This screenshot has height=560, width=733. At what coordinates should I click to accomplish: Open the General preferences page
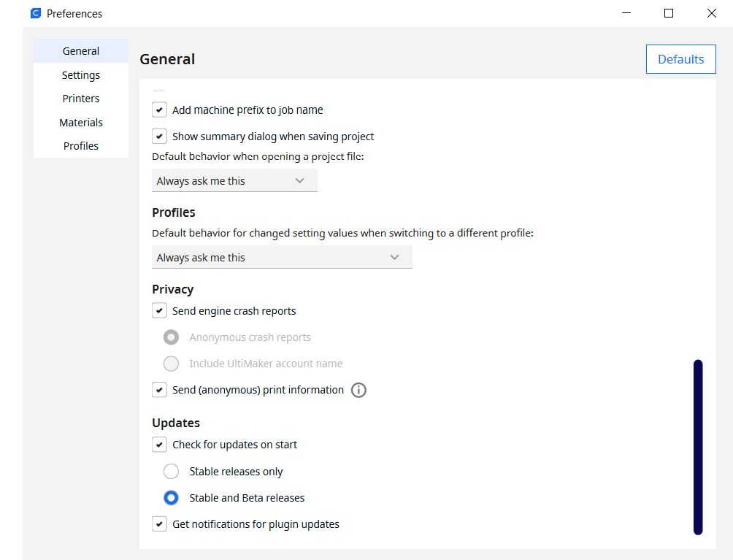[81, 51]
